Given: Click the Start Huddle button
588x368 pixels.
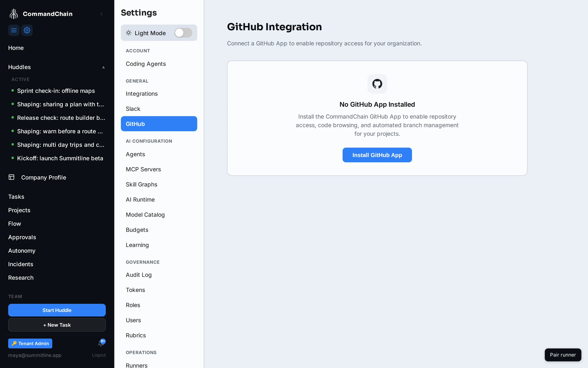Looking at the screenshot, I should point(57,310).
